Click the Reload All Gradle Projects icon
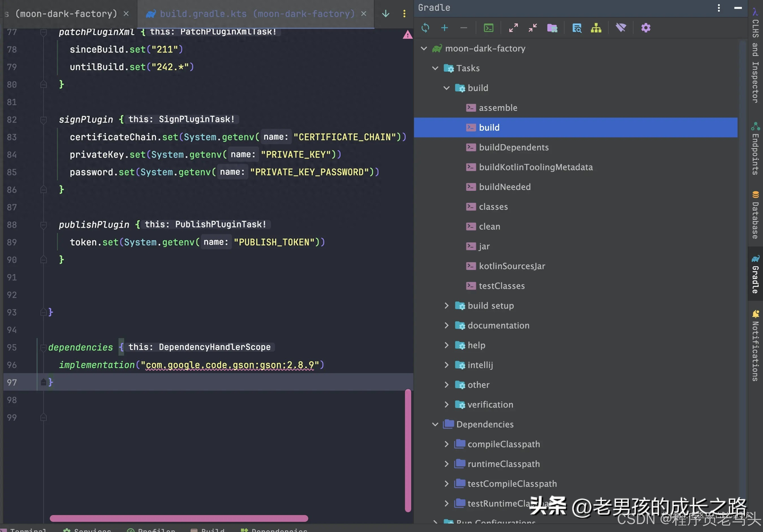This screenshot has height=532, width=763. [425, 28]
